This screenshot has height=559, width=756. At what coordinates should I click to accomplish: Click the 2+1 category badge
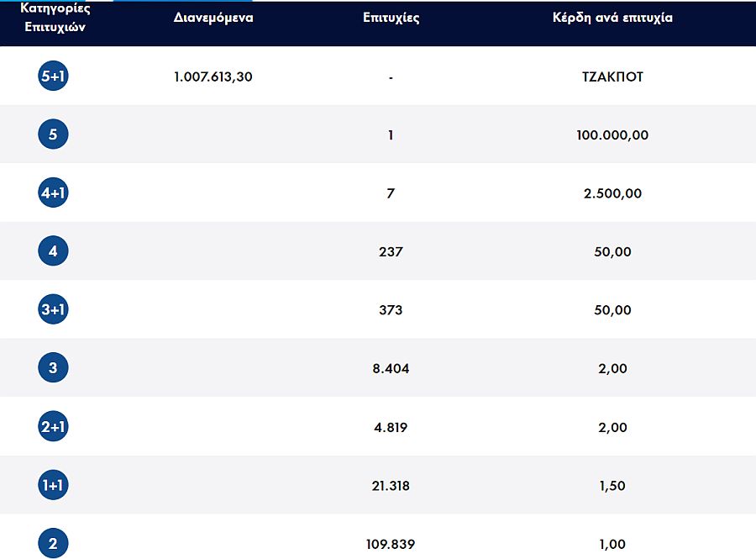[x=53, y=427]
